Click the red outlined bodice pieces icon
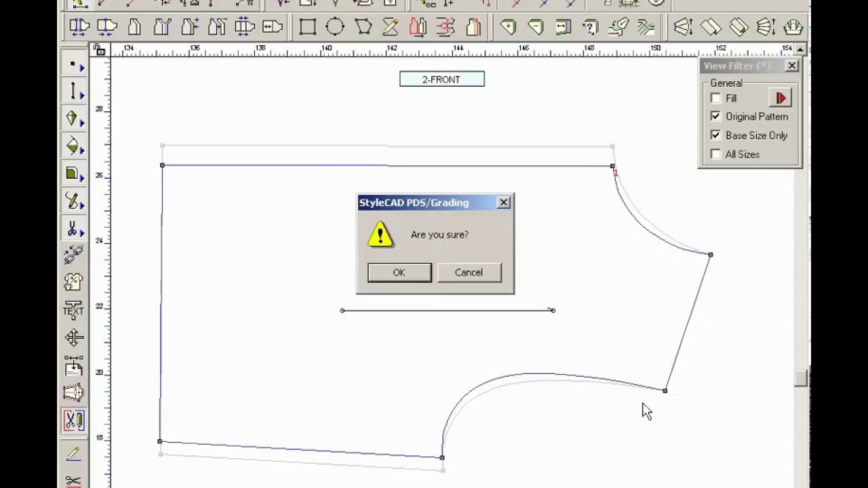The width and height of the screenshot is (868, 488). (418, 27)
